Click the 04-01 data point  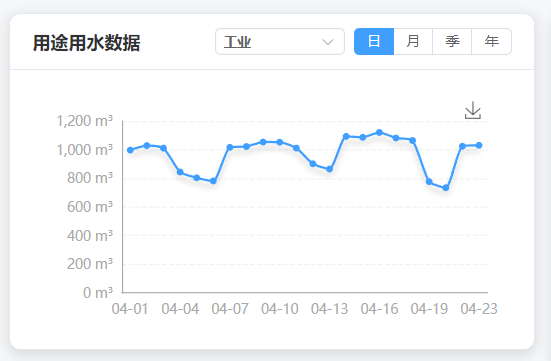point(130,150)
